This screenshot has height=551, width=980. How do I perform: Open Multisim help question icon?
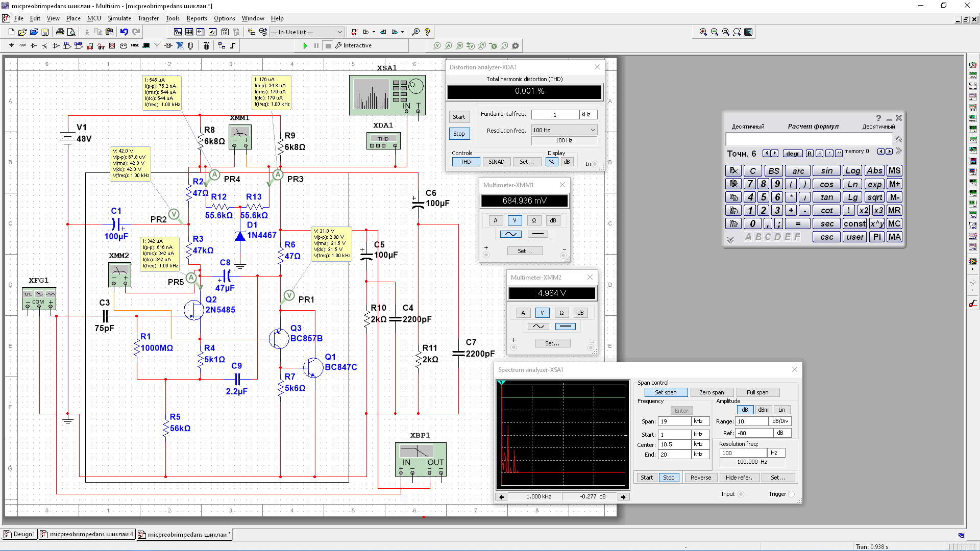[x=427, y=32]
